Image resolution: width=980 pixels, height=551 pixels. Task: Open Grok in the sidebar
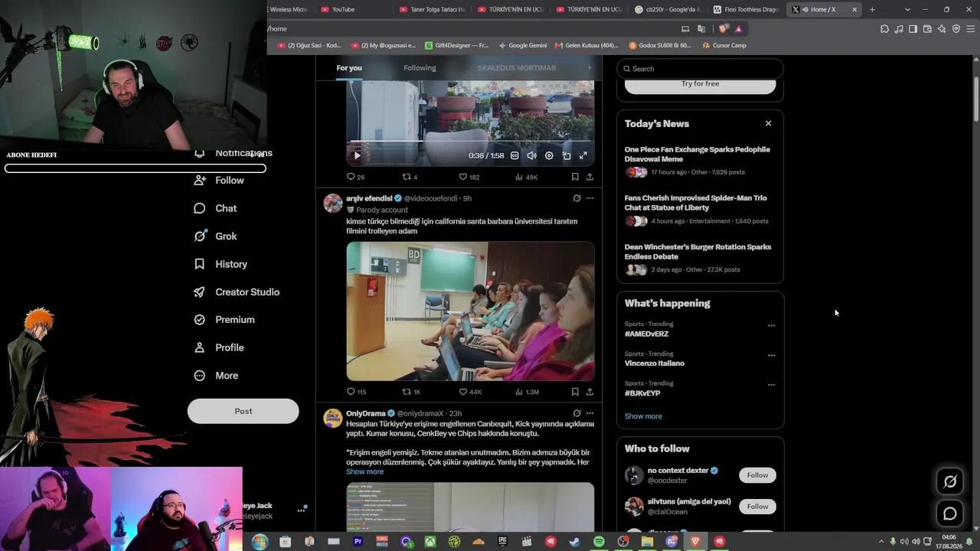pos(216,236)
